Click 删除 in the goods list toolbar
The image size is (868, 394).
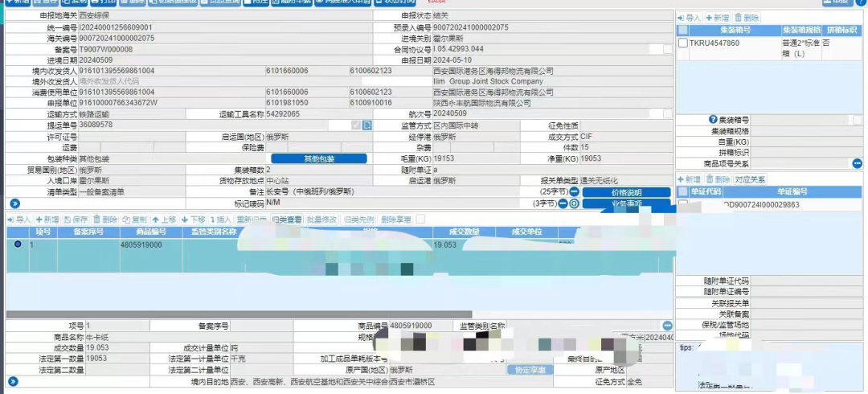pos(105,220)
